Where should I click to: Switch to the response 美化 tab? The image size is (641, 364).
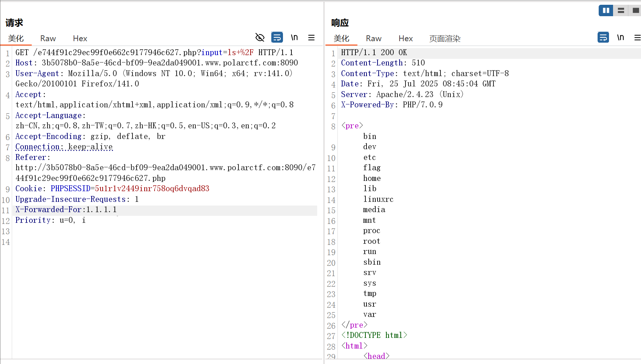(341, 39)
